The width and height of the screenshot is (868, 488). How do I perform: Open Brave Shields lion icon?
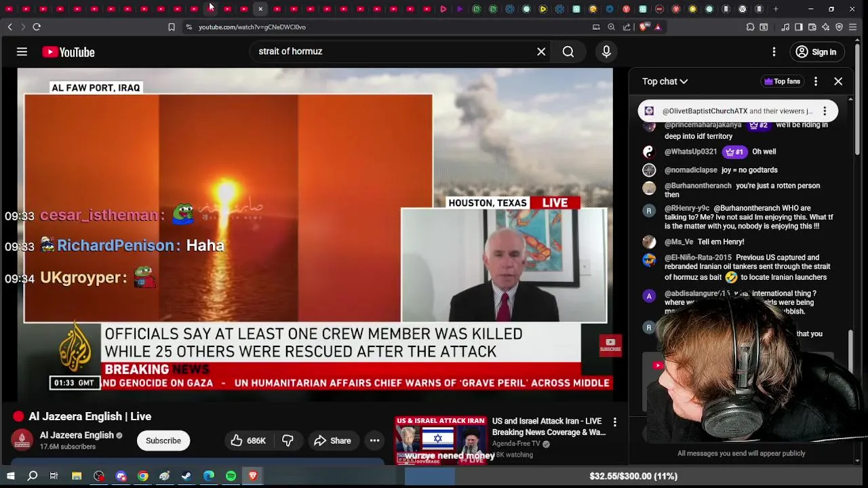coord(643,27)
